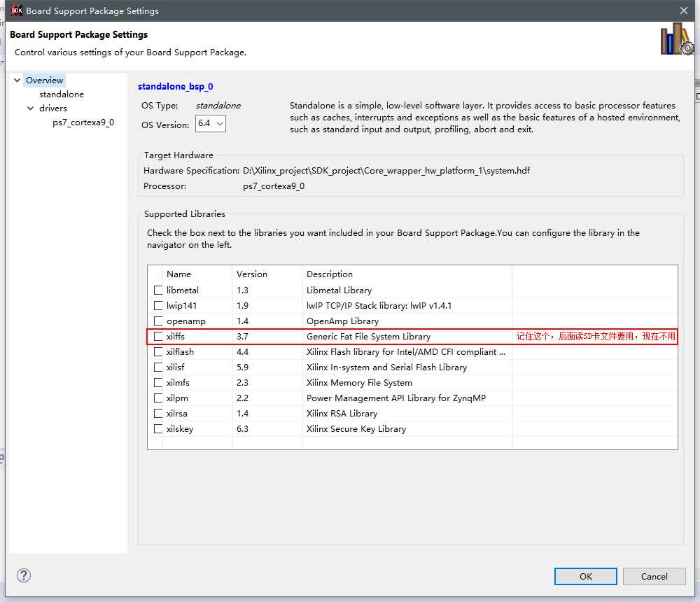Check the libmetal library checkbox
This screenshot has width=700, height=602.
click(158, 290)
